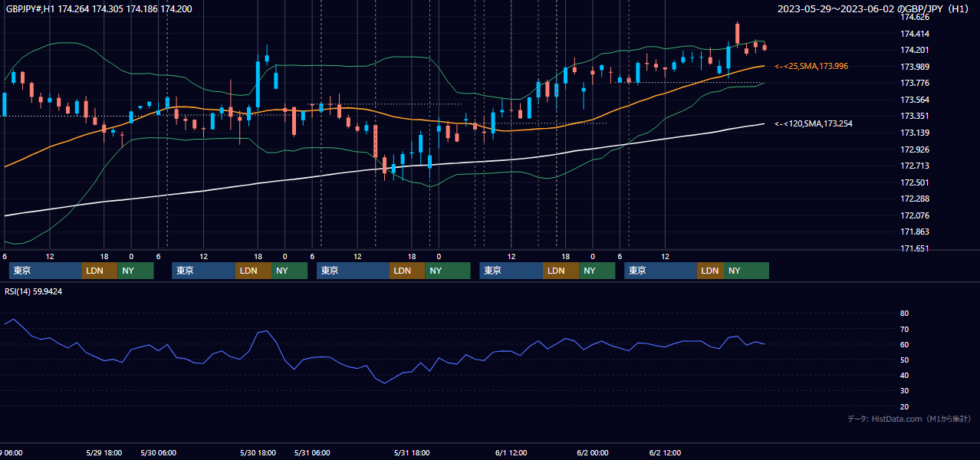Select the RSI(14) 59.9424 indicator label

pos(34,291)
